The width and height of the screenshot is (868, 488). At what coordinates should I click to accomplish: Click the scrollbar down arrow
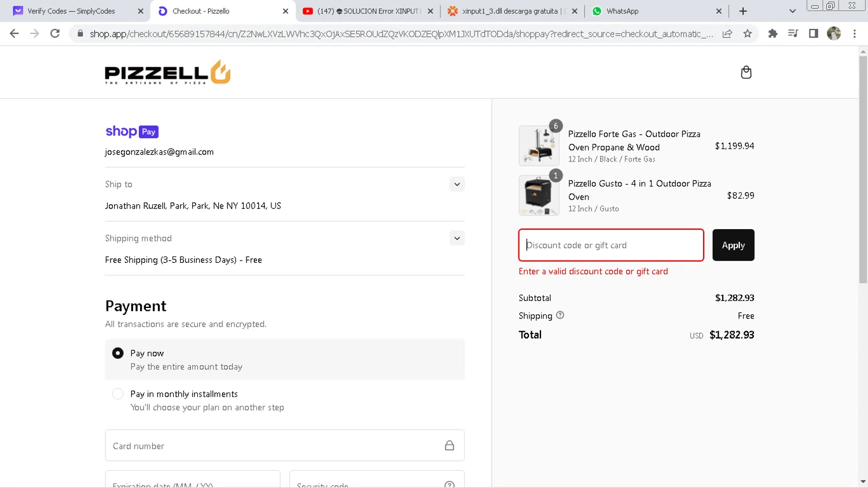point(863,482)
